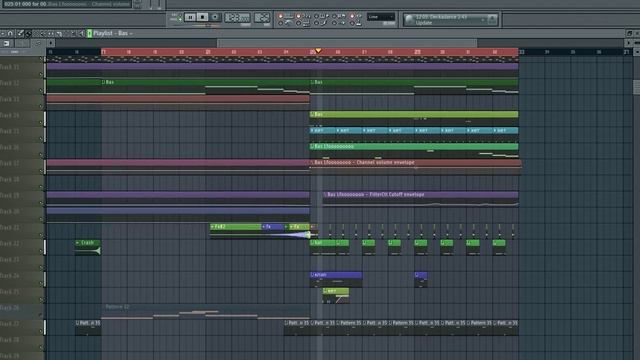Image resolution: width=640 pixels, height=360 pixels.
Task: Toggle the last recording option in top row
Action: pyautogui.click(x=352, y=16)
